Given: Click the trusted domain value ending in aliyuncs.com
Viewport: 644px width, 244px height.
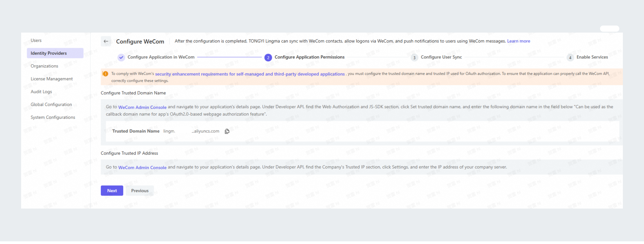Looking at the screenshot, I should [x=191, y=131].
